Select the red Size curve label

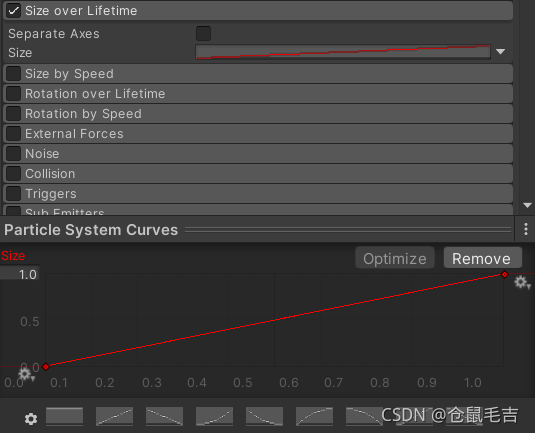(13, 256)
